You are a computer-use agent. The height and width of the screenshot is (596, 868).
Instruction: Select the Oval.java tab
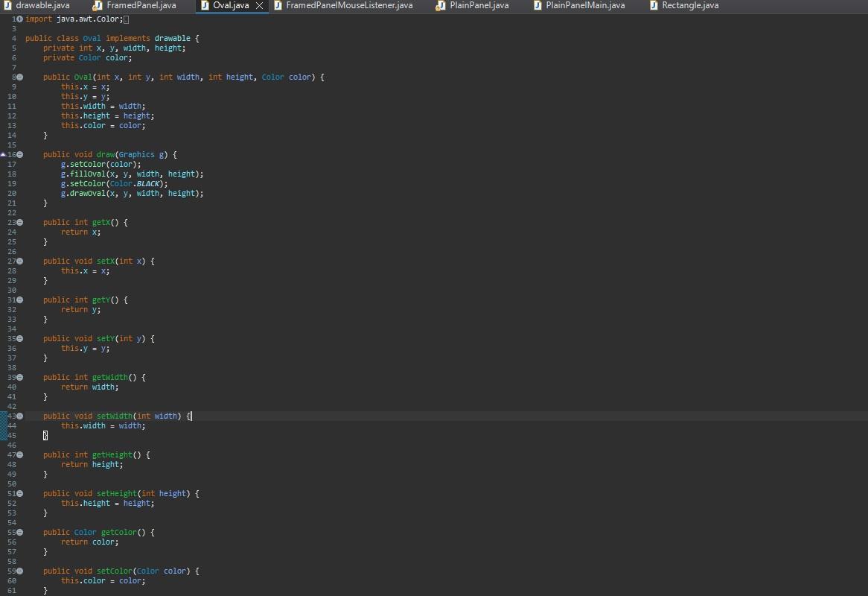pyautogui.click(x=231, y=5)
